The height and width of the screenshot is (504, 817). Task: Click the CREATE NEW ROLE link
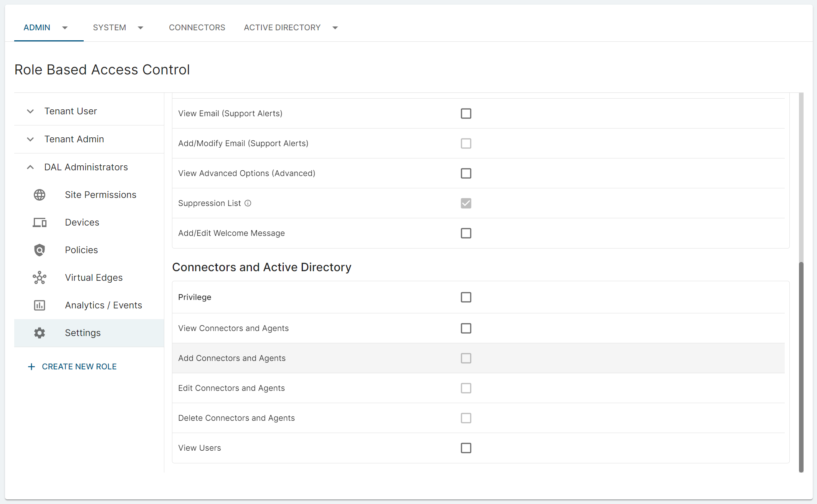[x=79, y=367]
